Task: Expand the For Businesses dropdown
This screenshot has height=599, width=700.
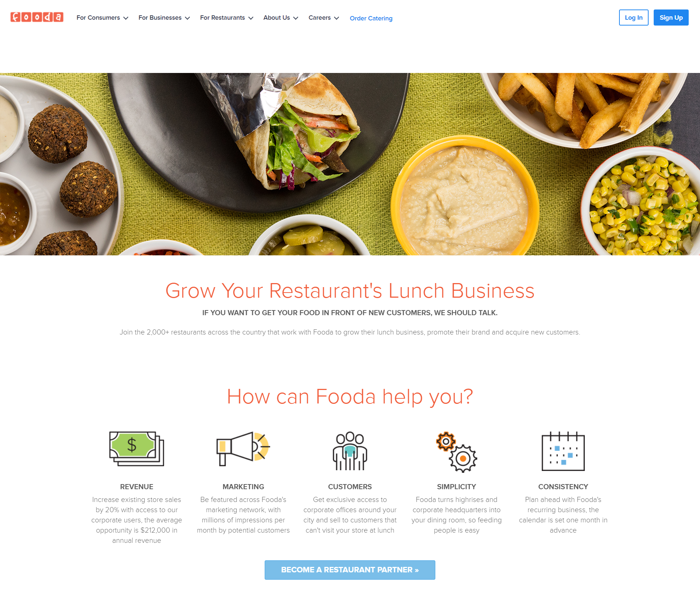Action: click(164, 18)
